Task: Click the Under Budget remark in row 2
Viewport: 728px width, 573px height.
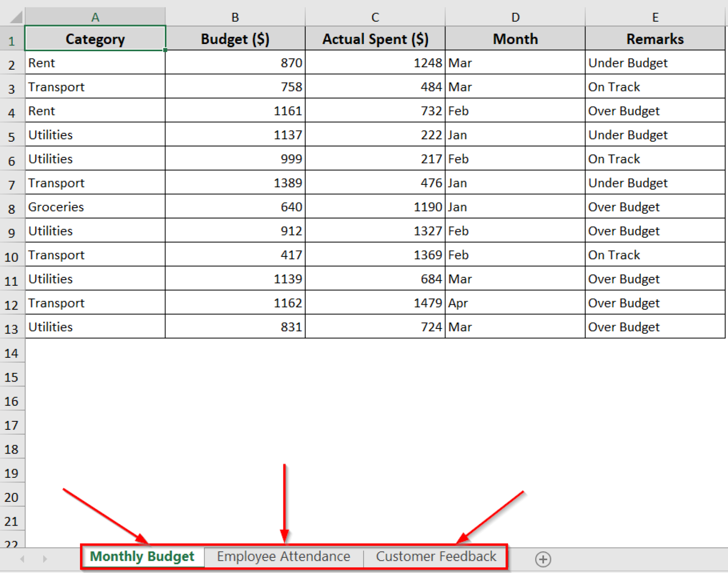Action: point(655,63)
